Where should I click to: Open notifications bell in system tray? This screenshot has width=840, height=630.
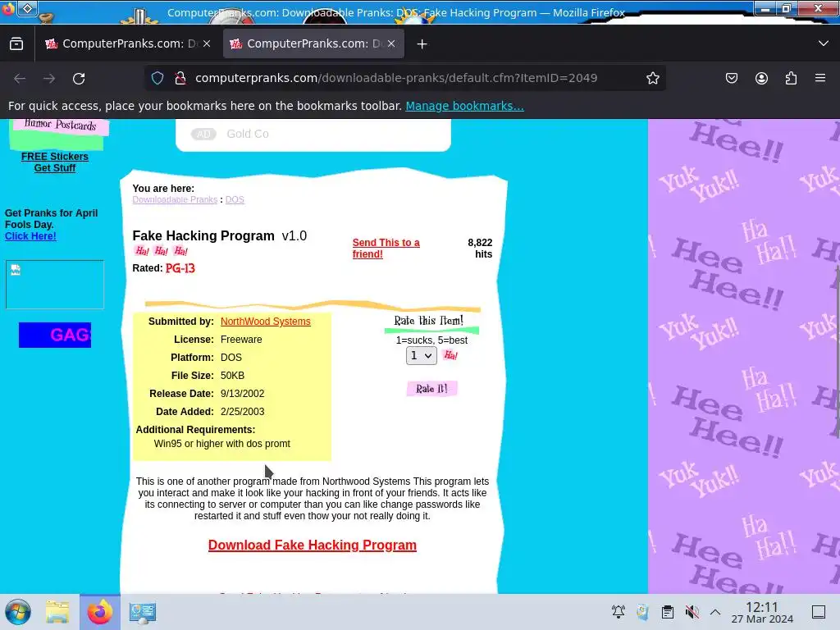619,612
